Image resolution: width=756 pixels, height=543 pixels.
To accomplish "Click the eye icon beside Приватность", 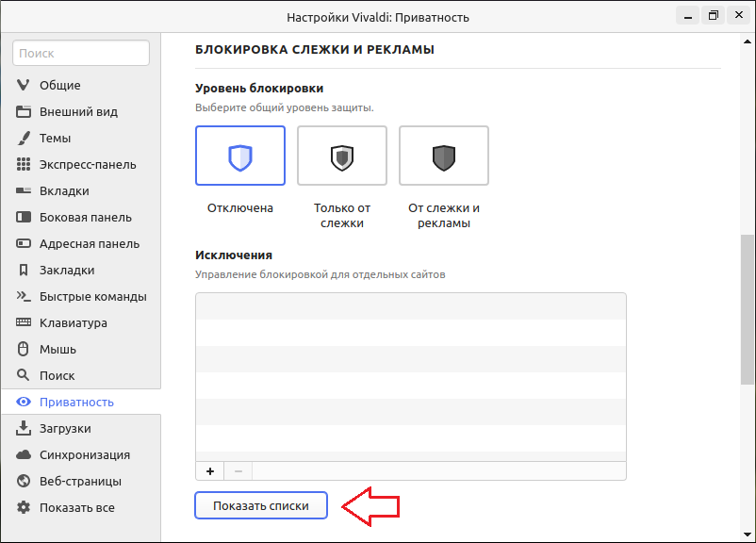I will pos(24,402).
